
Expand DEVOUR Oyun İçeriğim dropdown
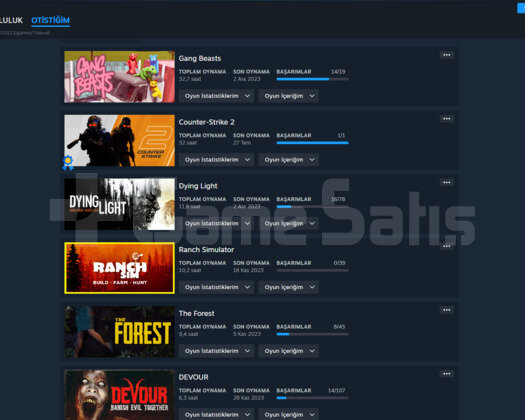[x=289, y=415]
